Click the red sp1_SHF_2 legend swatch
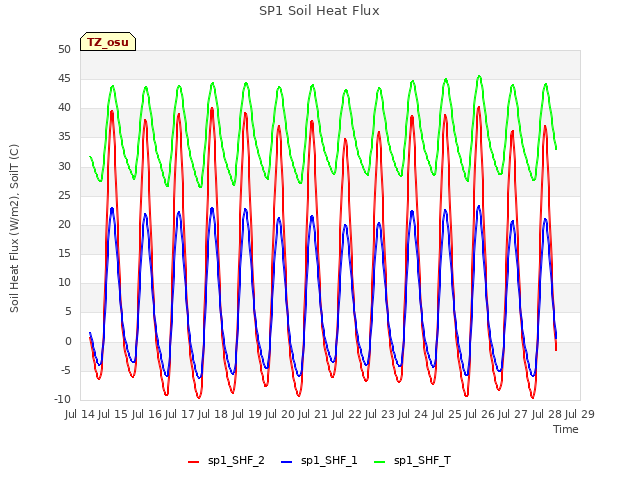This screenshot has height=480, width=640. tap(193, 462)
